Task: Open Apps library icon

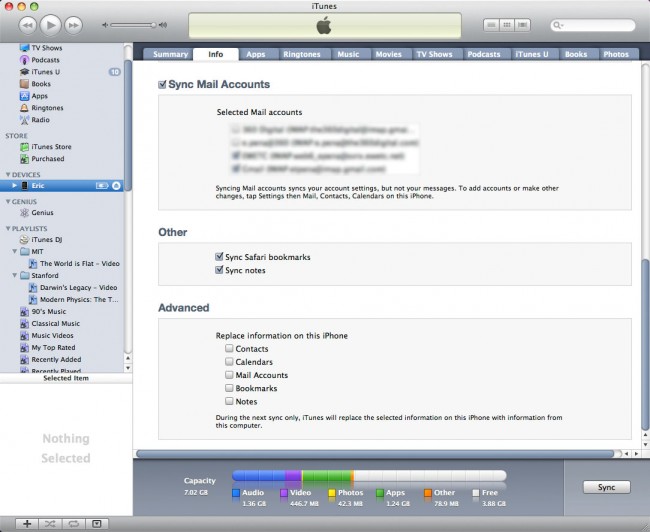Action: tap(24, 96)
